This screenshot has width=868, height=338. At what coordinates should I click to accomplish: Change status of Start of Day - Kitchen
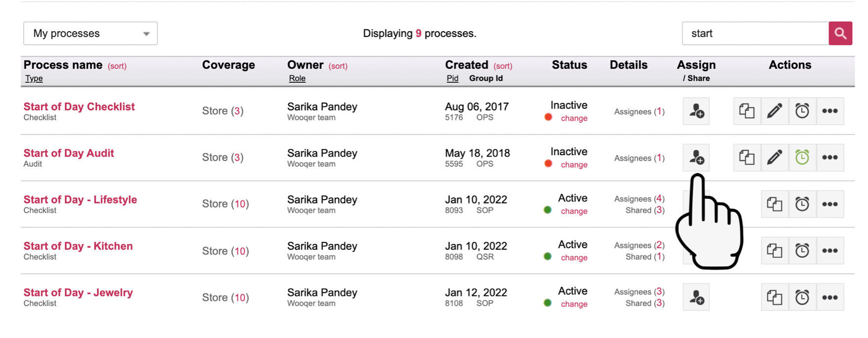point(574,258)
